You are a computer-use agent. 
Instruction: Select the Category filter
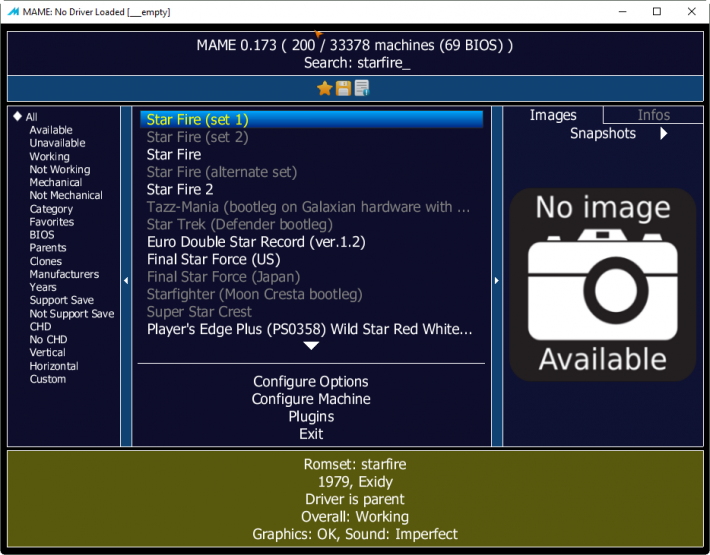tap(51, 209)
